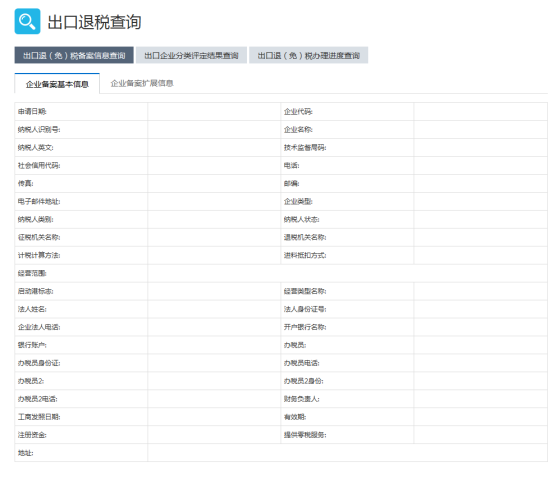Select the 财务负责人 label

pyautogui.click(x=302, y=399)
